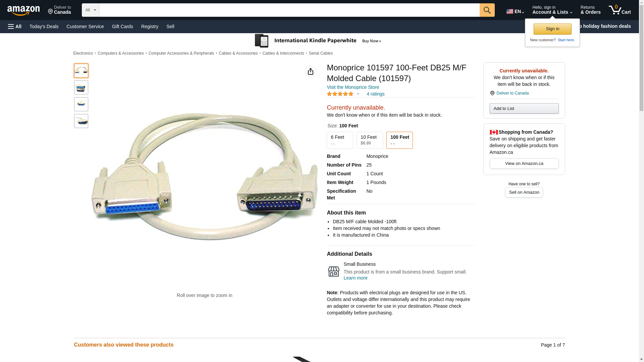Viewport: 644px width, 362px height.
Task: Open the shopping cart icon
Action: [x=620, y=10]
